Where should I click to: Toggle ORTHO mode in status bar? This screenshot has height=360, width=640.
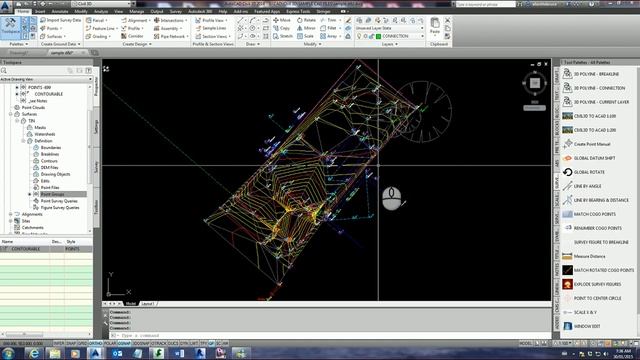[x=95, y=344]
